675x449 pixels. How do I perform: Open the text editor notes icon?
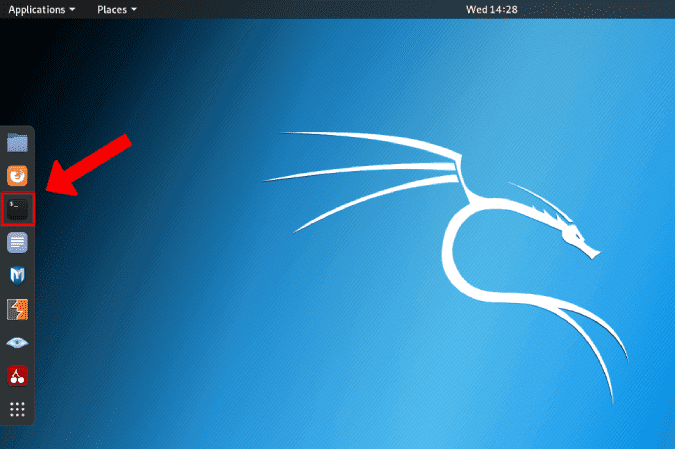pos(17,242)
